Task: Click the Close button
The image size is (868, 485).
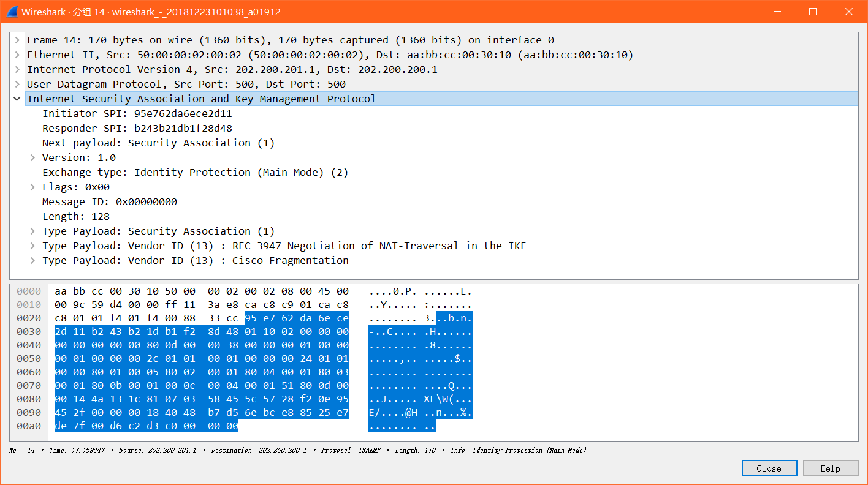Action: [769, 468]
